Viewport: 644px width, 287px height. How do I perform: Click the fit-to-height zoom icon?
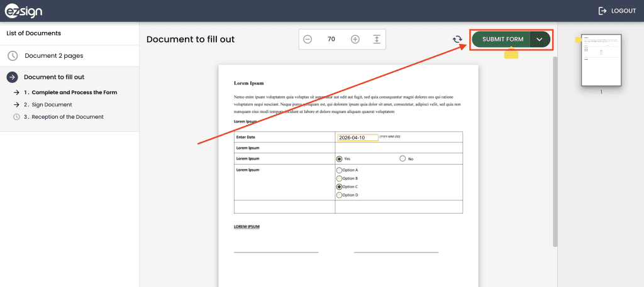pos(376,39)
